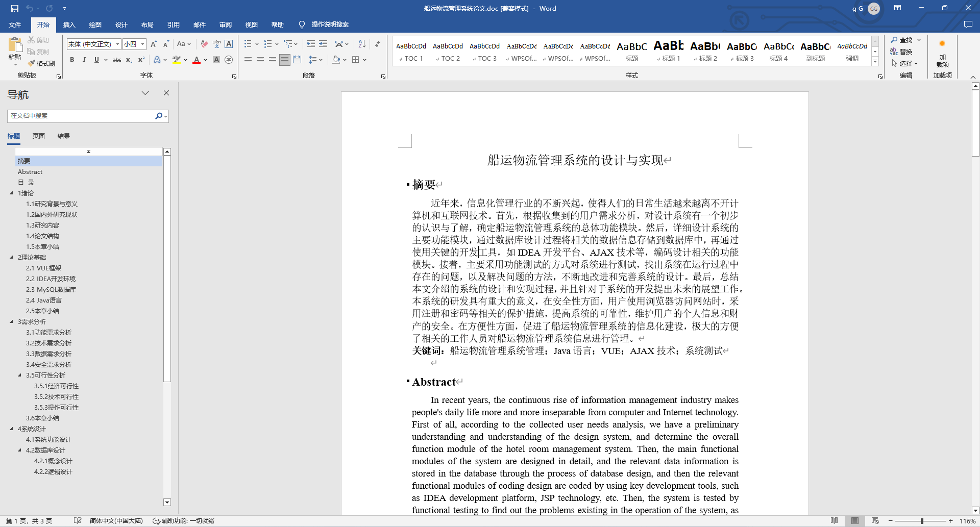Click the document search input field
980x527 pixels.
click(x=82, y=116)
